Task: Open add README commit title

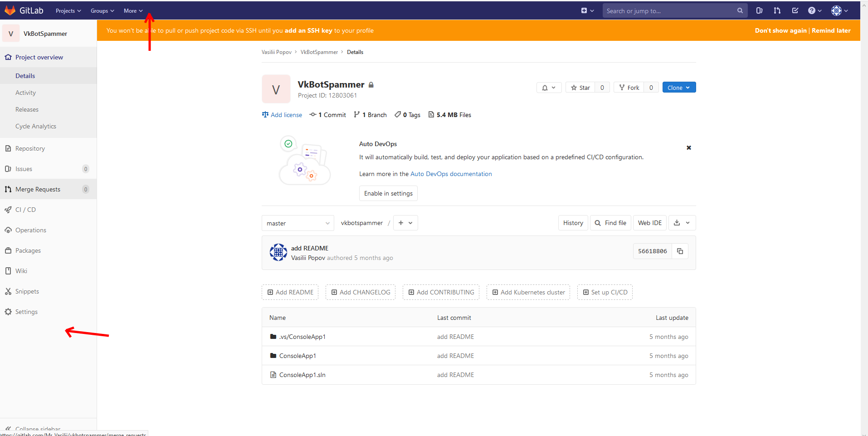Action: coord(310,248)
